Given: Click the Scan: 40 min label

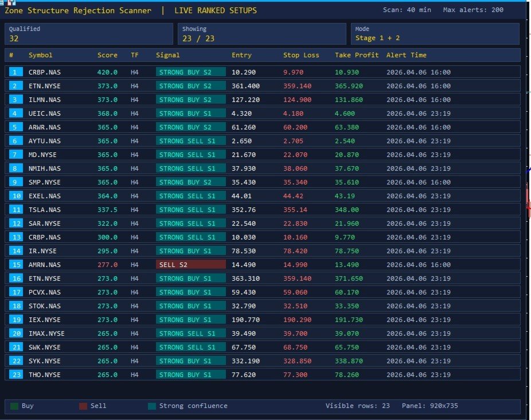Looking at the screenshot, I should pyautogui.click(x=407, y=10).
